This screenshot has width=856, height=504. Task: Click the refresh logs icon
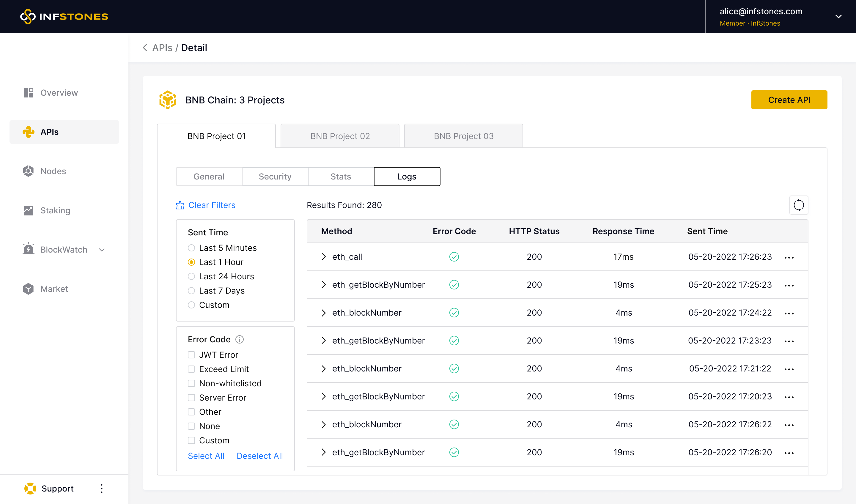coord(798,205)
